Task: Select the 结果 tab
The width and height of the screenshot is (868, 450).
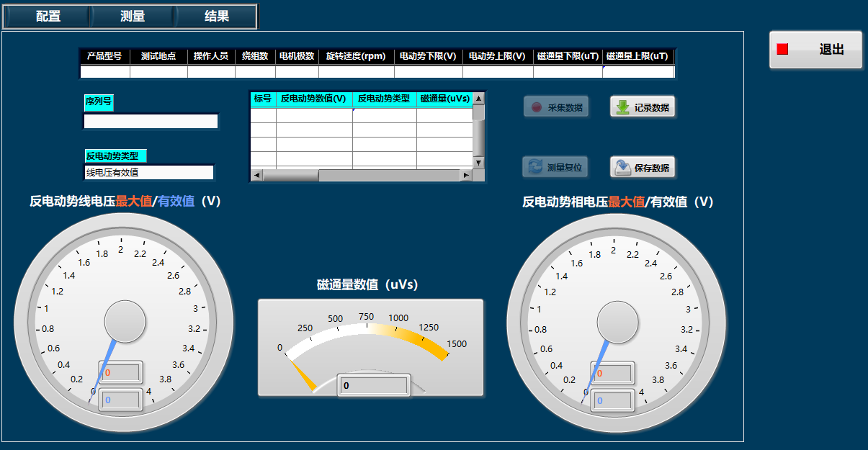Action: coord(217,17)
